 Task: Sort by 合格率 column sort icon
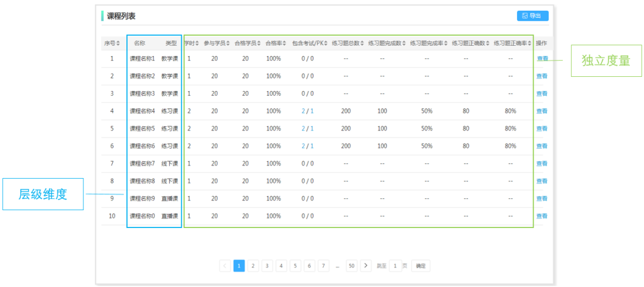[283, 43]
